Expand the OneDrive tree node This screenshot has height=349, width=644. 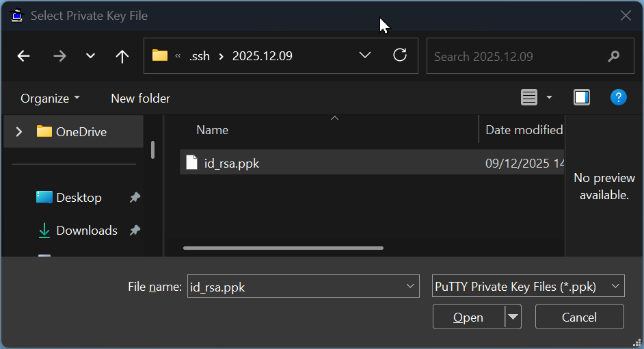click(19, 131)
